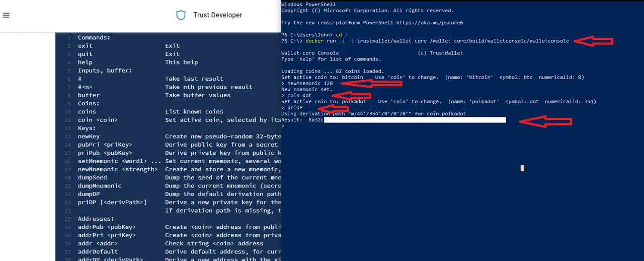644x261 pixels.
Task: Select the 'buffer' command line
Action: click(89, 95)
